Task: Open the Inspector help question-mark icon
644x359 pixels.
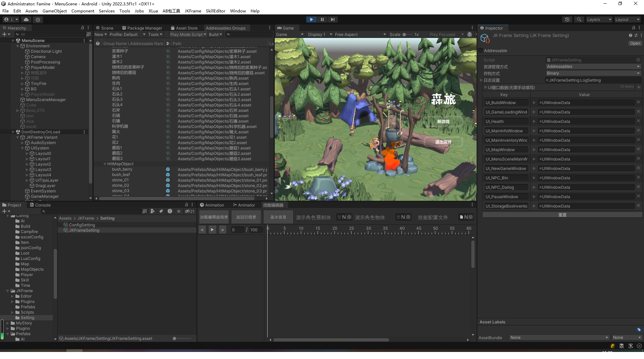Action: click(631, 35)
